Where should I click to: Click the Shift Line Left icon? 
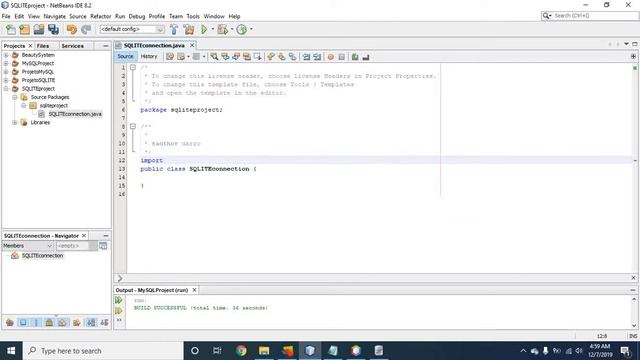click(x=306, y=57)
